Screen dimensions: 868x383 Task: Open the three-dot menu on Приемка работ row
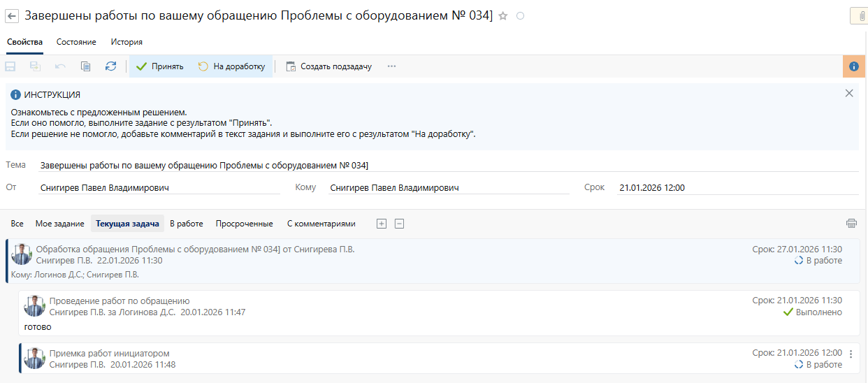coord(851,354)
